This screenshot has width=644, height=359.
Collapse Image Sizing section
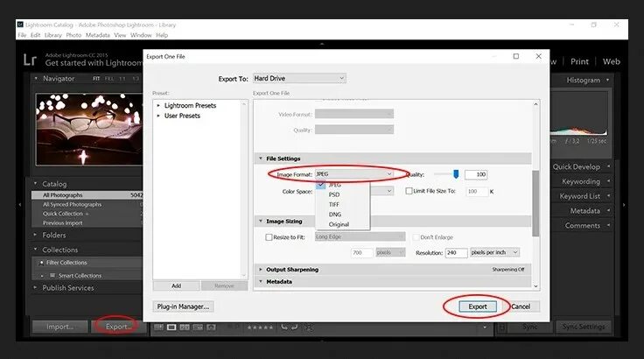261,222
